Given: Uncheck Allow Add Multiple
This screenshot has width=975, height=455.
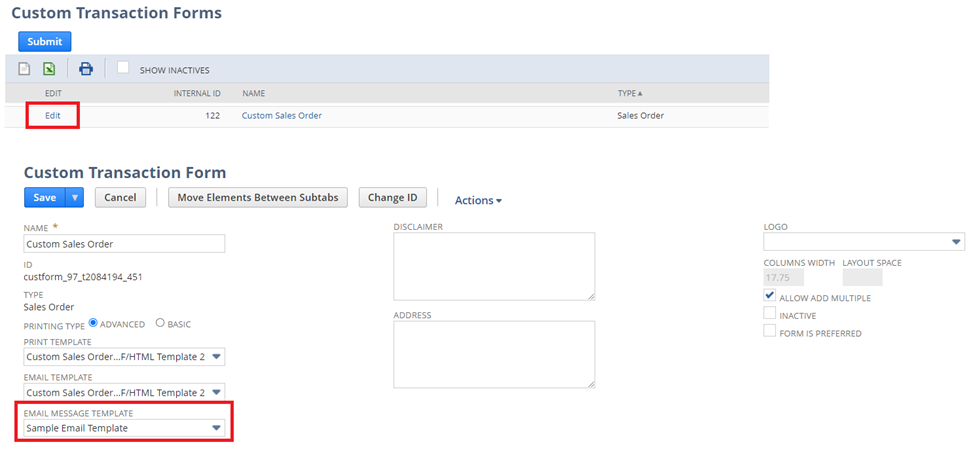Looking at the screenshot, I should point(770,296).
